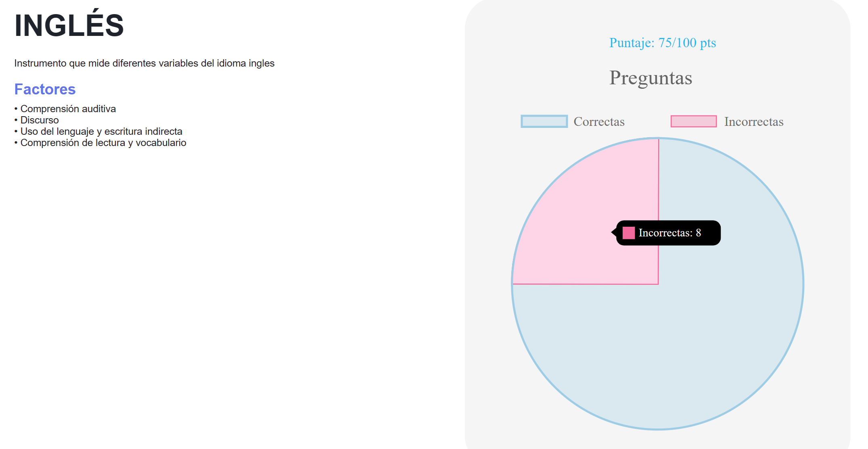Select 'Uso del lenguaje y escritura indirecta'
This screenshot has width=868, height=449.
(x=101, y=132)
